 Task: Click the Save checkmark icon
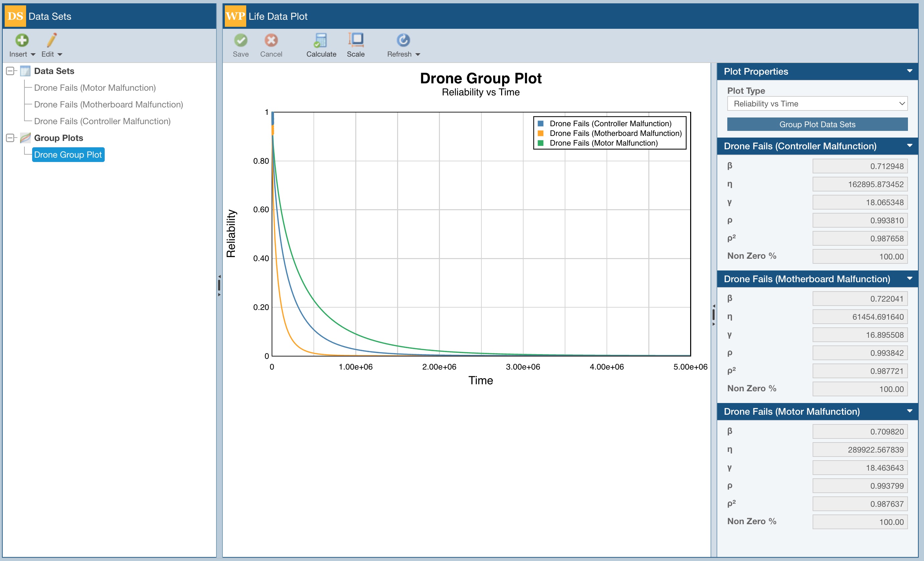[241, 40]
